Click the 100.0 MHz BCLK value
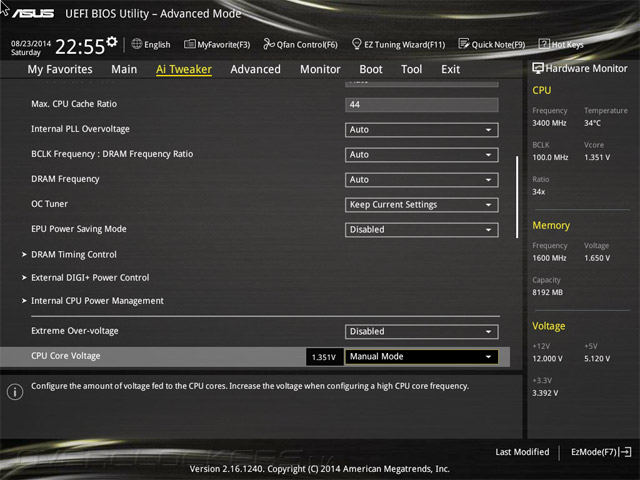This screenshot has width=640, height=480. pos(550,157)
